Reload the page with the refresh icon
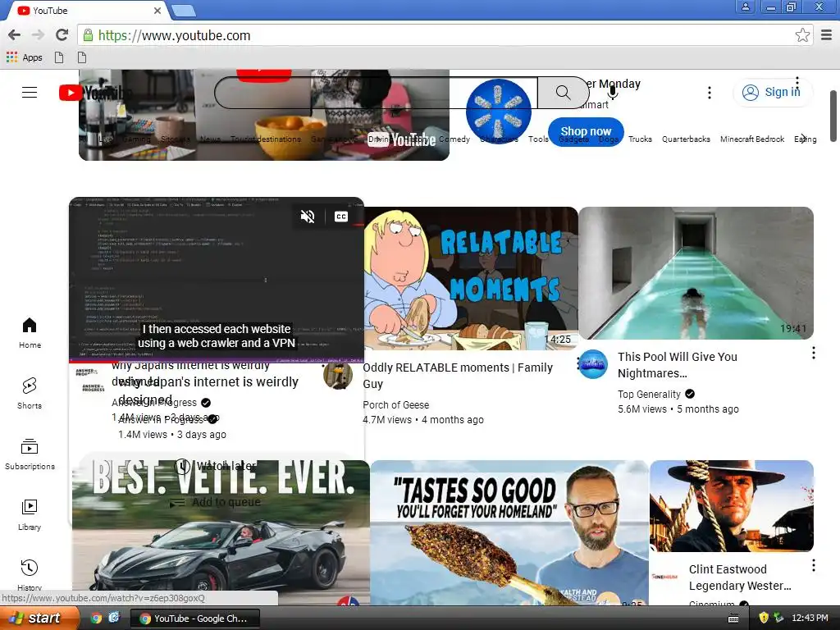Image resolution: width=840 pixels, height=630 pixels. coord(62,35)
